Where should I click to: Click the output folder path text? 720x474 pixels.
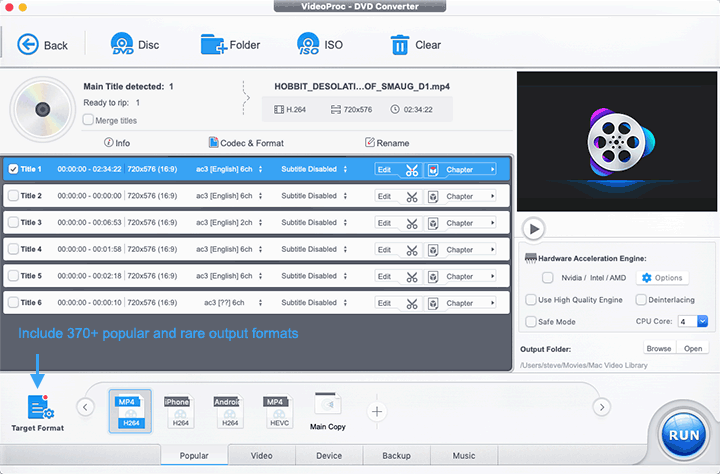(x=584, y=365)
